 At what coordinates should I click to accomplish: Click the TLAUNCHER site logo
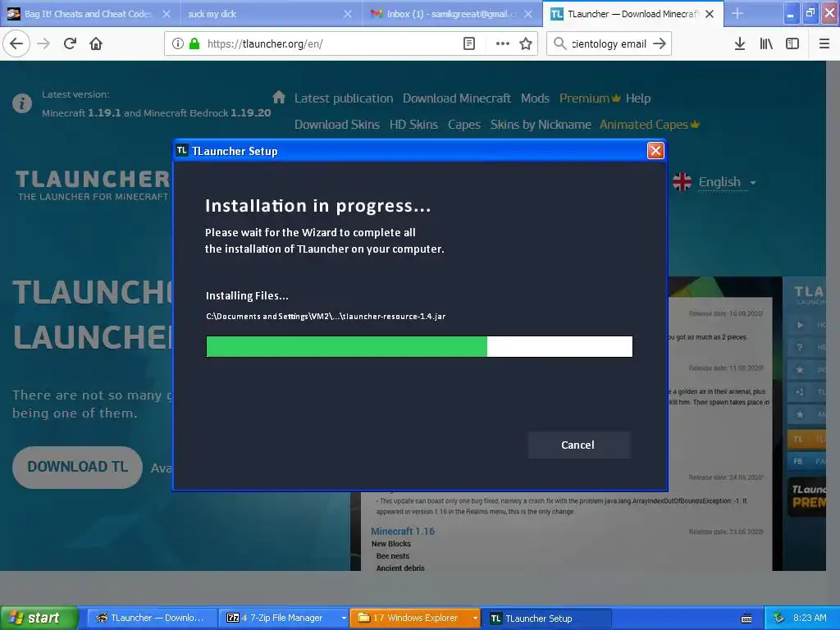tap(92, 185)
